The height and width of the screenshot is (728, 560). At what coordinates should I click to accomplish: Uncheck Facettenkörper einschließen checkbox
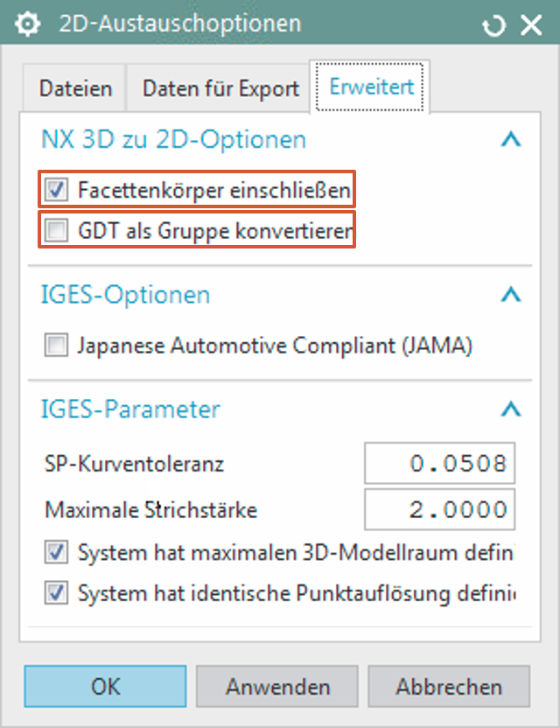(57, 189)
